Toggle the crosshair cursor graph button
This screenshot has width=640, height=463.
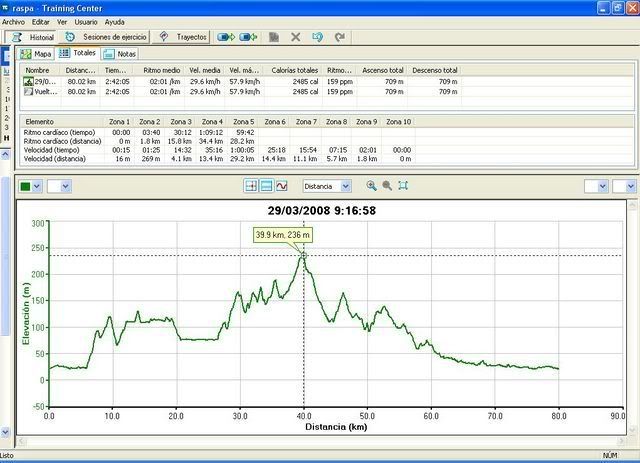click(x=251, y=186)
